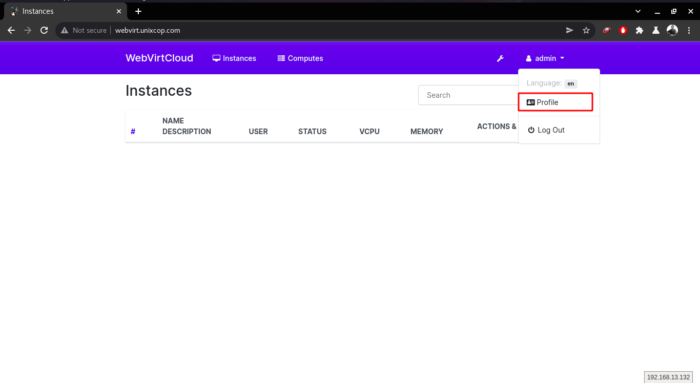Image resolution: width=700 pixels, height=383 pixels.
Task: Select Profile from admin menu
Action: (555, 102)
